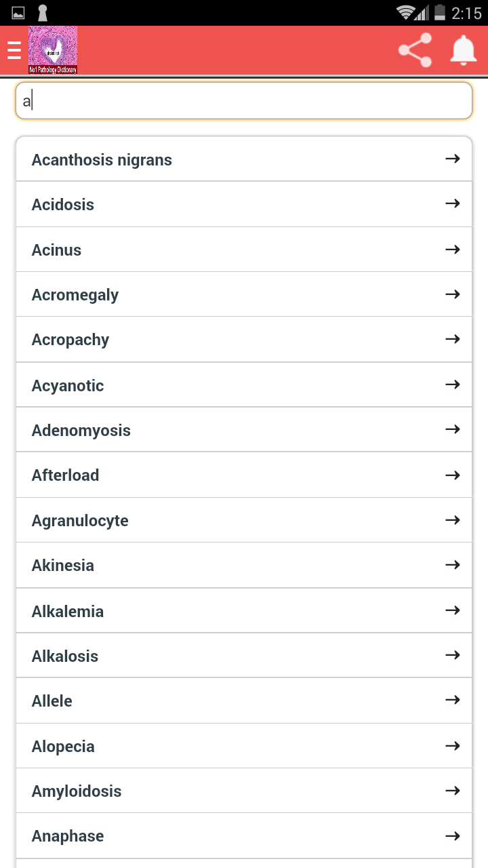Open the hamburger navigation menu
This screenshot has width=488, height=868.
coord(14,50)
